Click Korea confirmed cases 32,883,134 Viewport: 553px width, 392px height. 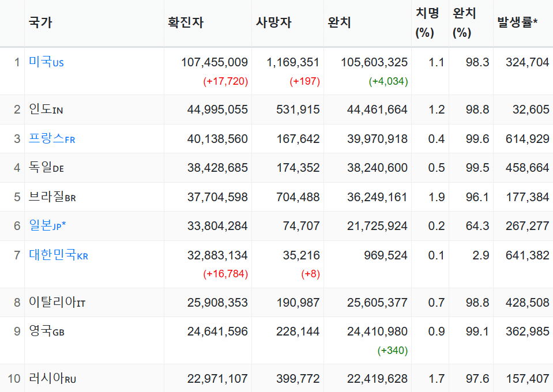coord(217,255)
